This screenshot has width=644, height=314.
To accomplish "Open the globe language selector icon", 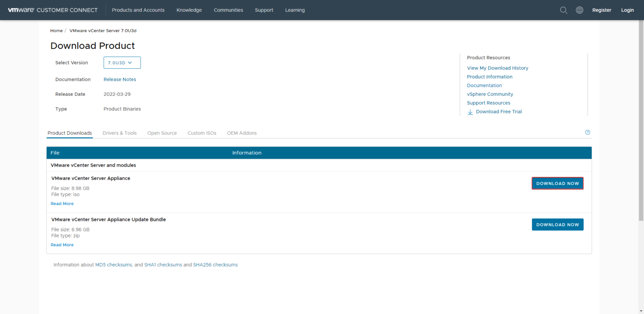I will 579,10.
